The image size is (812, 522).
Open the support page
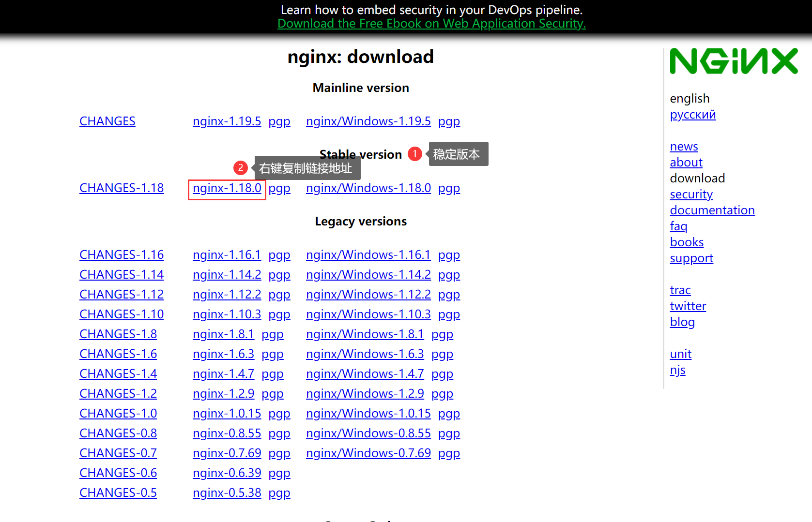tap(691, 258)
